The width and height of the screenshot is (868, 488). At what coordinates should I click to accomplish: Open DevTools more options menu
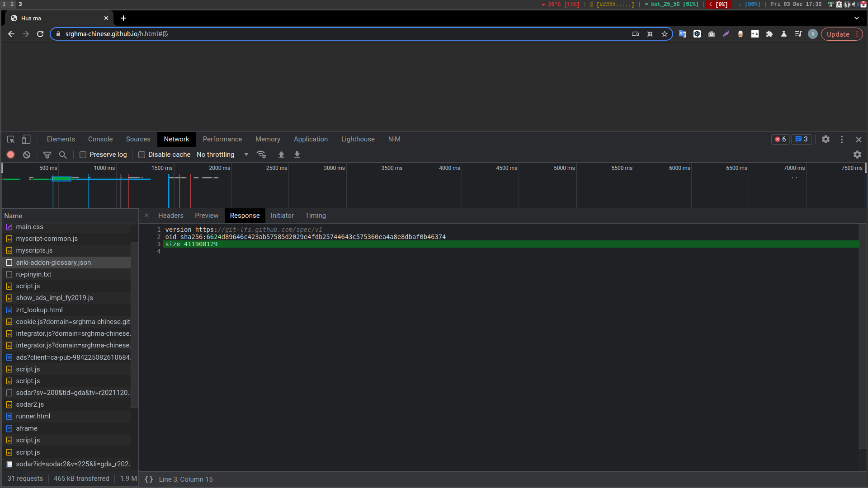(842, 139)
